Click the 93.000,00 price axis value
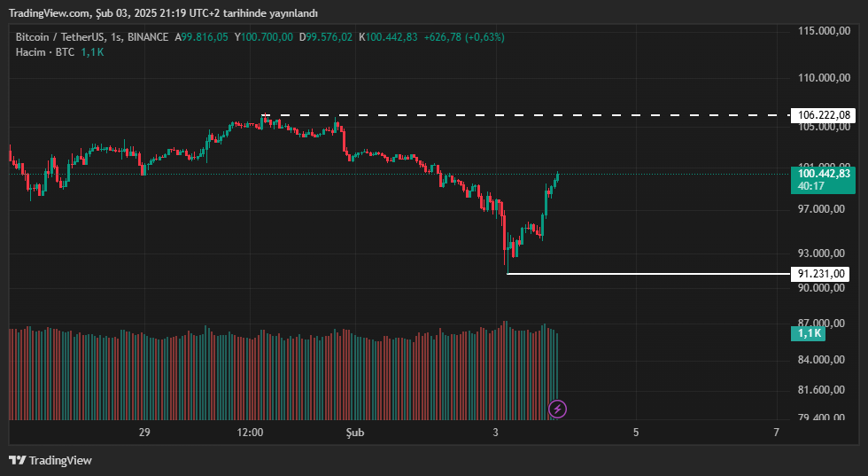 tap(822, 254)
